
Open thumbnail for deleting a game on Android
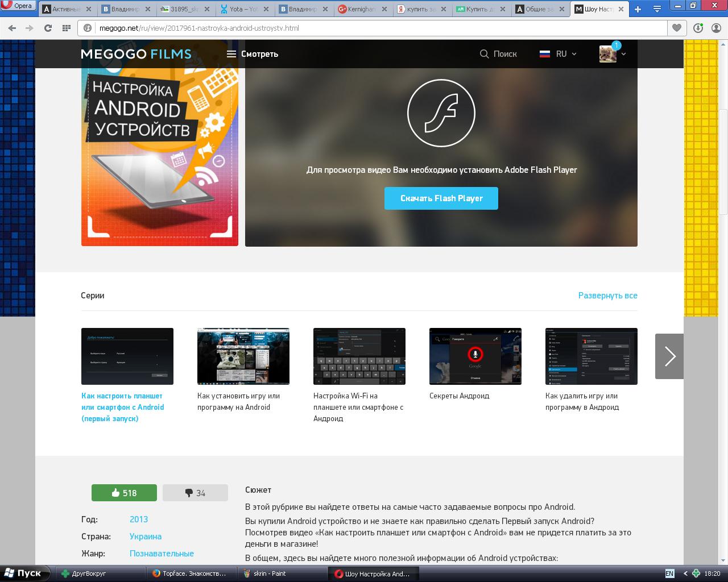click(x=591, y=356)
